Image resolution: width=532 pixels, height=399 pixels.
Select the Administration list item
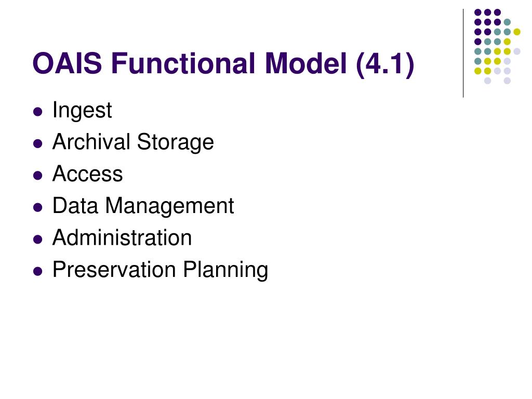(122, 237)
